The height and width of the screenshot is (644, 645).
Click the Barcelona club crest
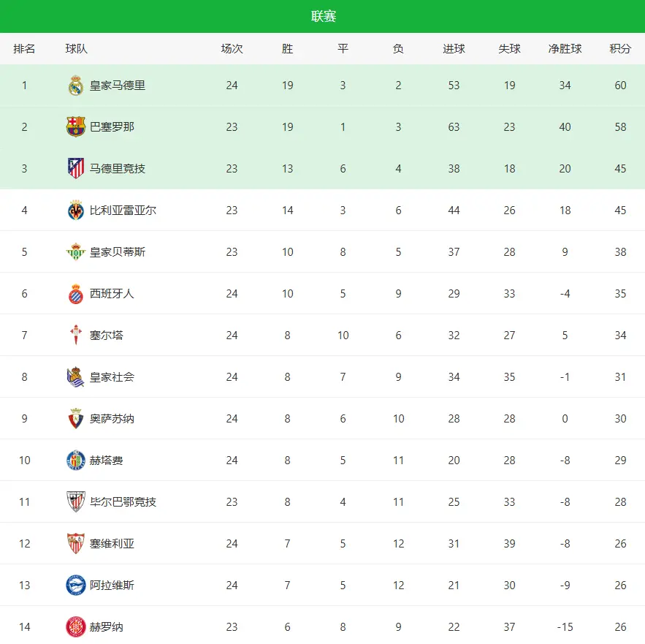pyautogui.click(x=76, y=127)
